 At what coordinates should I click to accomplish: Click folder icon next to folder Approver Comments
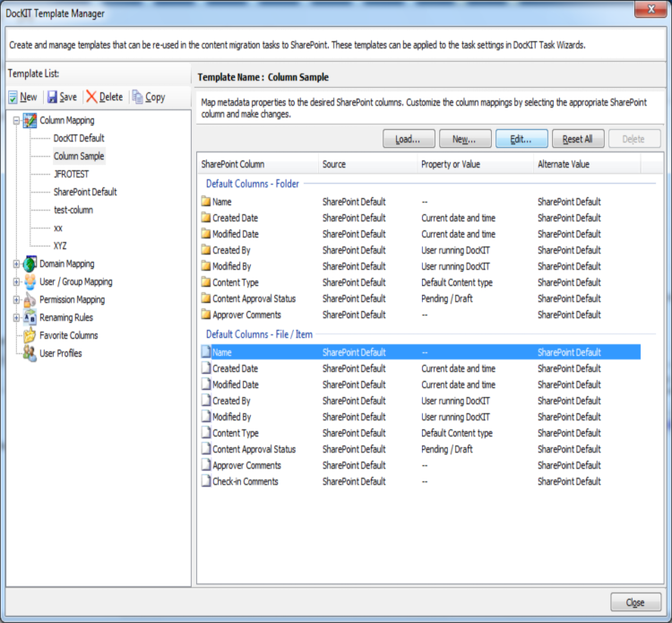click(x=206, y=315)
